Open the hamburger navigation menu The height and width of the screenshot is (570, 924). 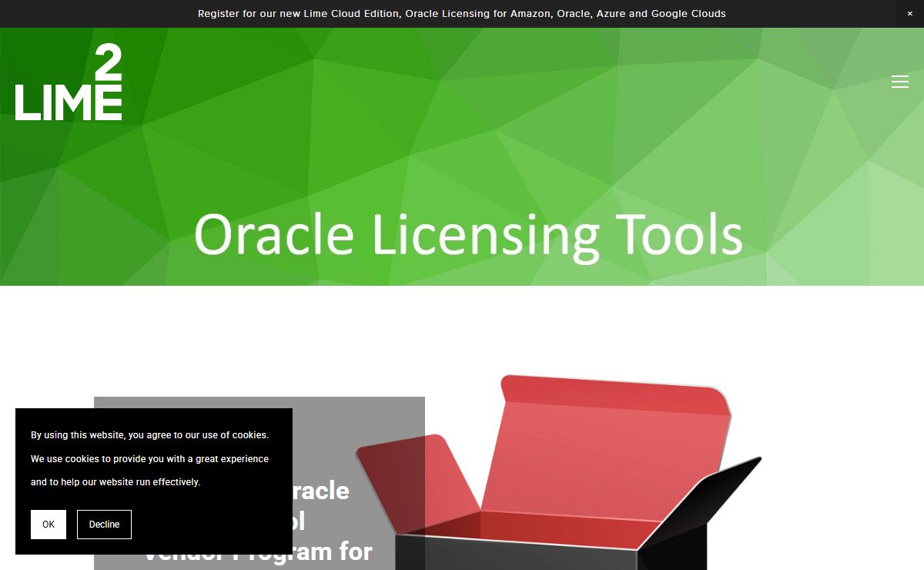[900, 82]
